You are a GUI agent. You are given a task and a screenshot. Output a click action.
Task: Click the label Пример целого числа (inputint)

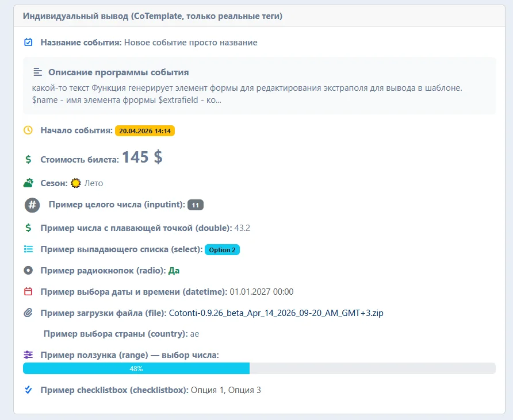tap(117, 205)
